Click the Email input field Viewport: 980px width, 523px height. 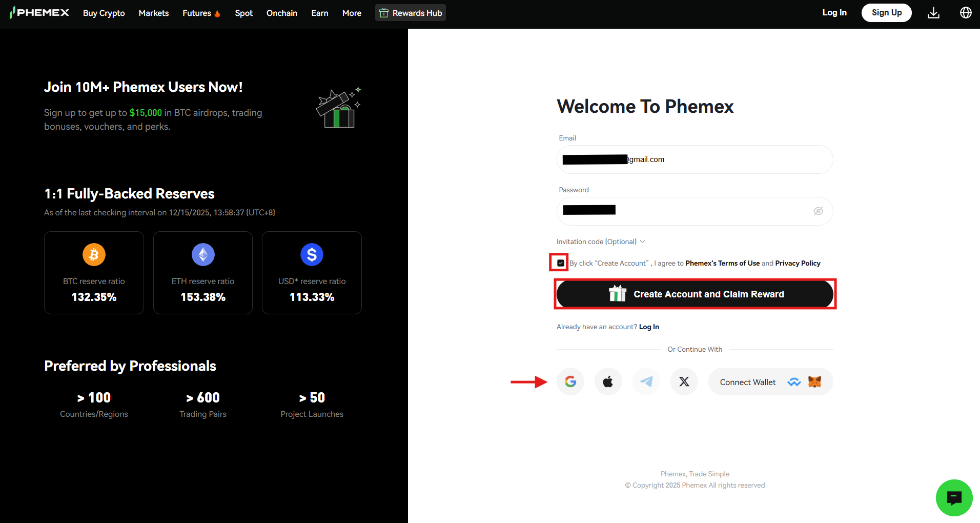tap(695, 159)
